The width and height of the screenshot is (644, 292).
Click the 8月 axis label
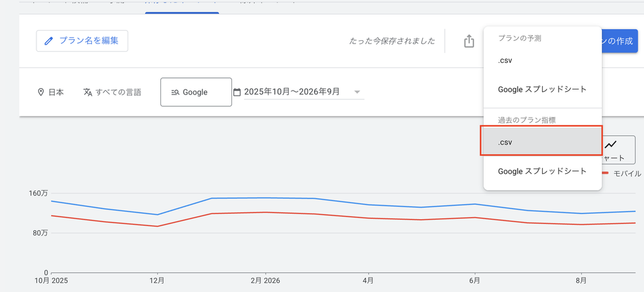(x=581, y=281)
